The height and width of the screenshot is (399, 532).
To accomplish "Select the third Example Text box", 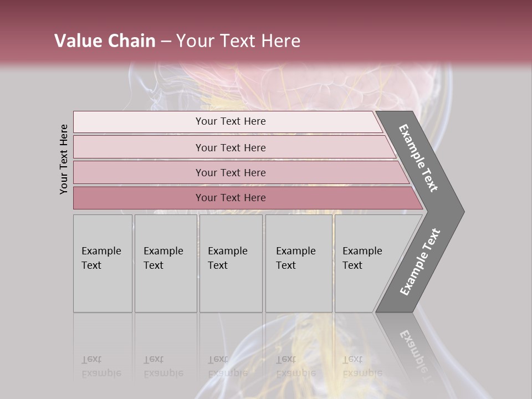I will pos(231,263).
